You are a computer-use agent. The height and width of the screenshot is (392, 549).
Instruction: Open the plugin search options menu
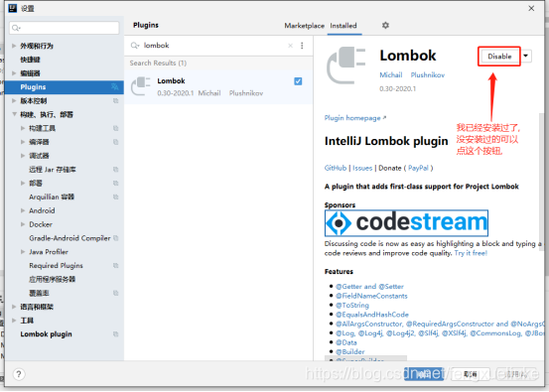(x=302, y=46)
